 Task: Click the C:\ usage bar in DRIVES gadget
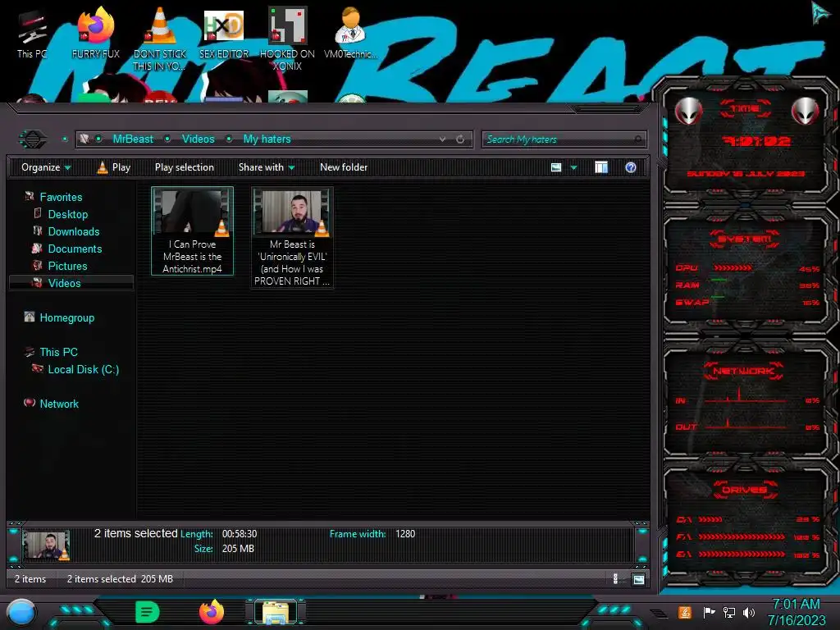pyautogui.click(x=710, y=519)
